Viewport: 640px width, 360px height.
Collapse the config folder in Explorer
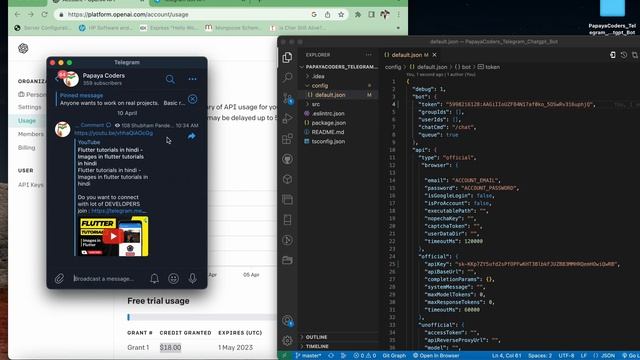coord(320,86)
